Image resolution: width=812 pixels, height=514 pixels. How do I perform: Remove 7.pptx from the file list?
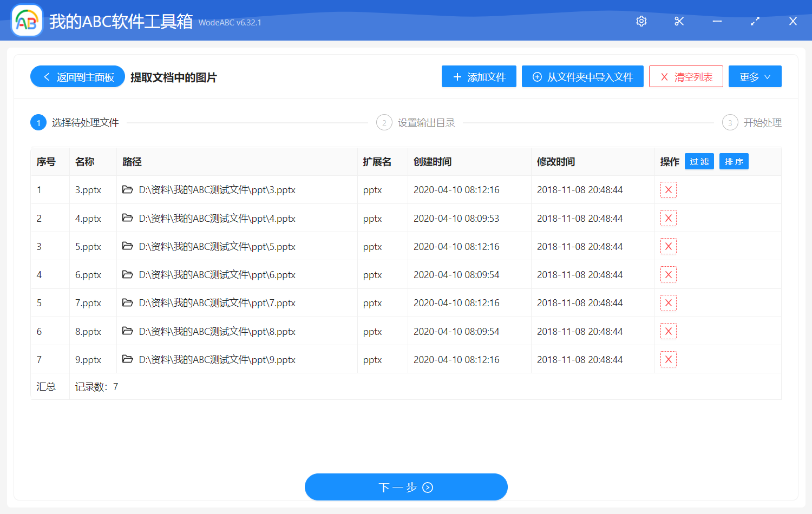(x=669, y=303)
